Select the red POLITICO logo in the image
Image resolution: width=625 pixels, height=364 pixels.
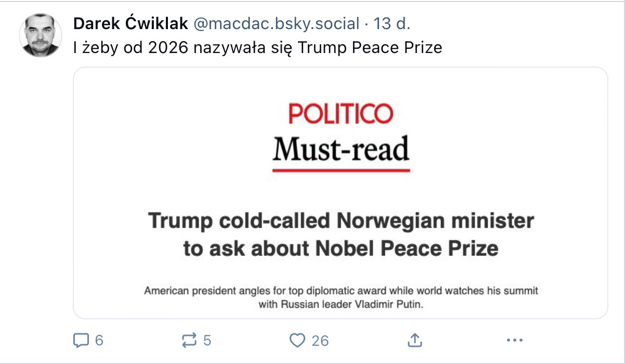(x=341, y=114)
